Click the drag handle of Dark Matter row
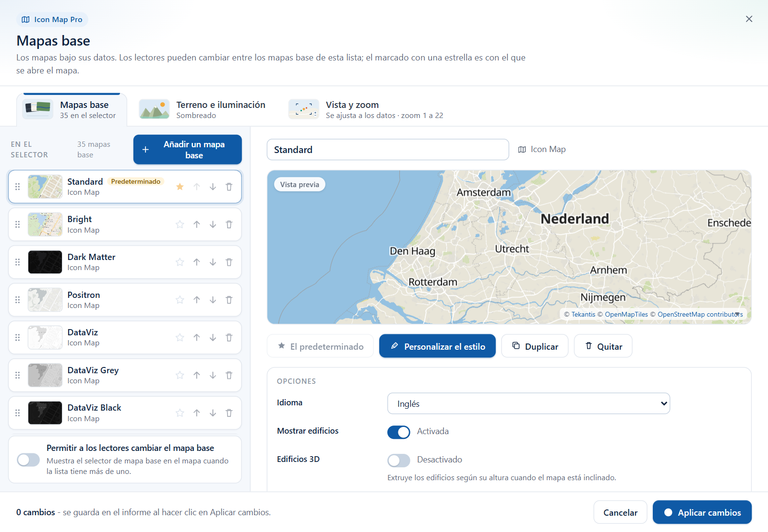 18,262
